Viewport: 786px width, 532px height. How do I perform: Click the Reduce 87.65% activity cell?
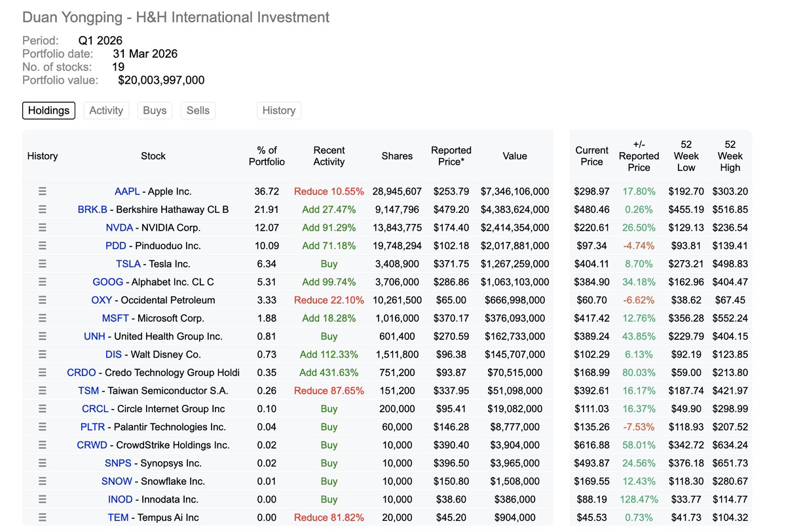[x=329, y=390]
